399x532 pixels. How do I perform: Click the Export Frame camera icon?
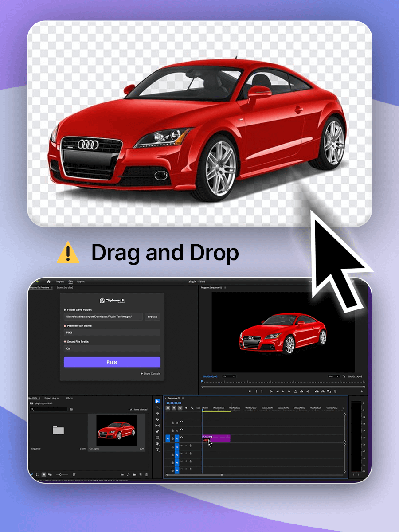pos(301,391)
